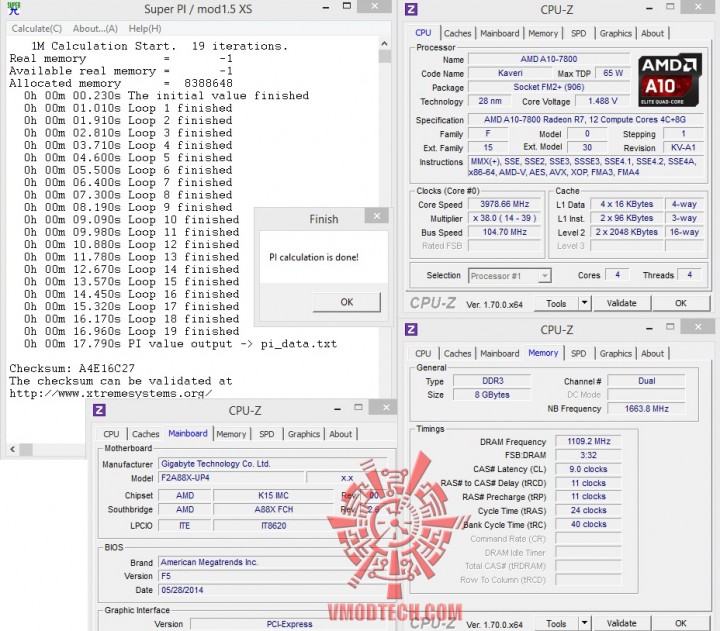Screen dimensions: 720x631
Task: Select Caches tab in Memory CPU-Z window
Action: pyautogui.click(x=457, y=353)
